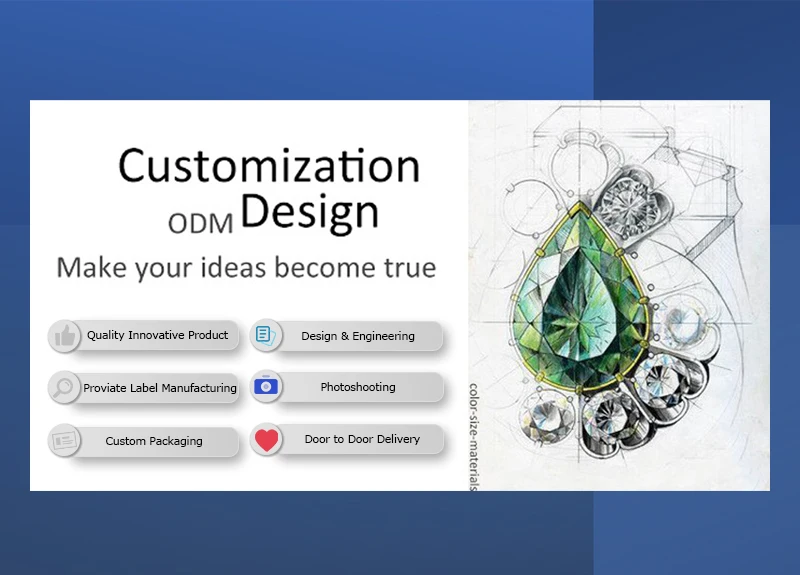The height and width of the screenshot is (575, 800).
Task: Click the 'Design' heading word
Action: pyautogui.click(x=310, y=212)
